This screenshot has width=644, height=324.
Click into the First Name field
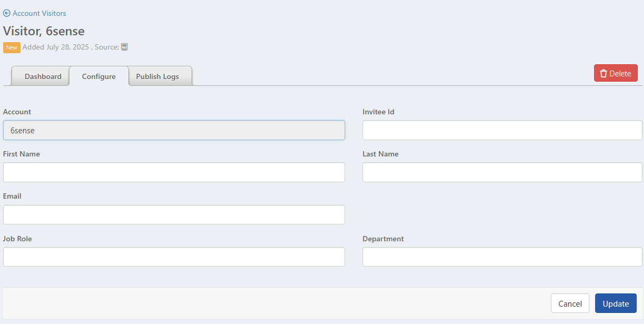[x=174, y=172]
